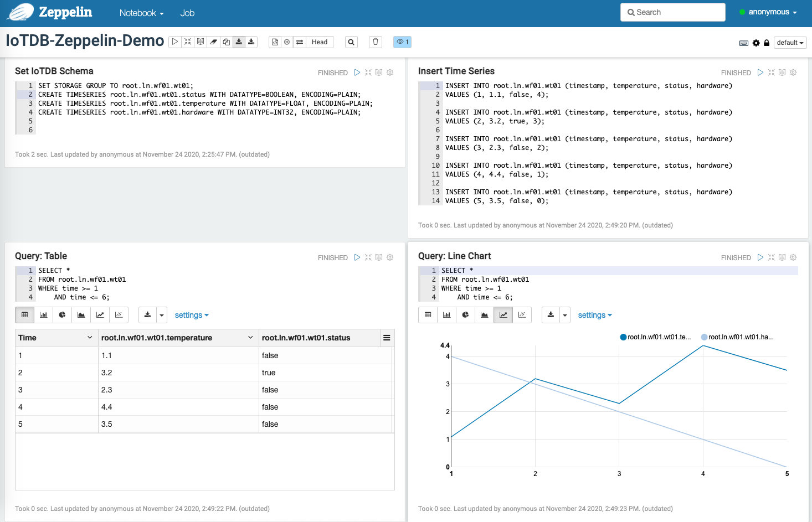Screen dimensions: 812x522
Task: Open the Head version control button
Action: 320,42
